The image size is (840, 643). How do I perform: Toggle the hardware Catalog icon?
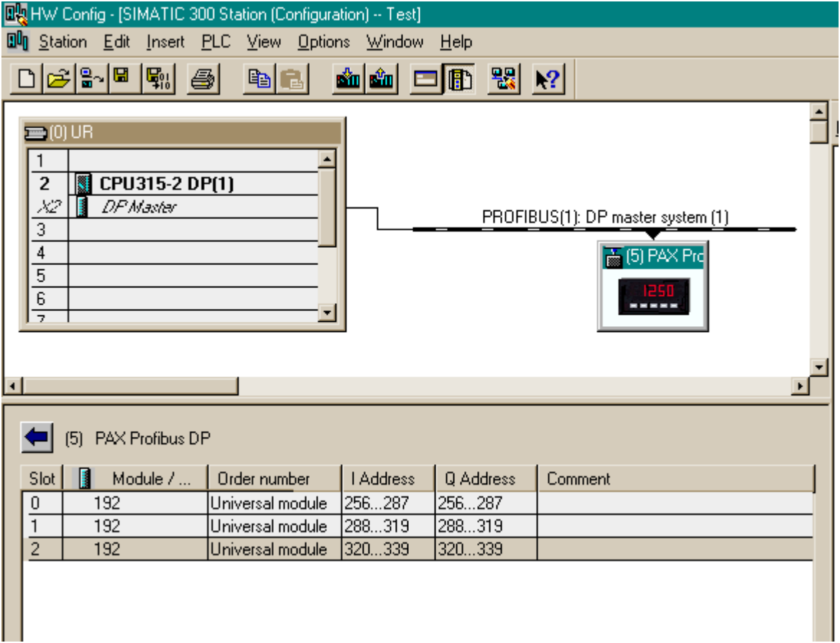[460, 79]
